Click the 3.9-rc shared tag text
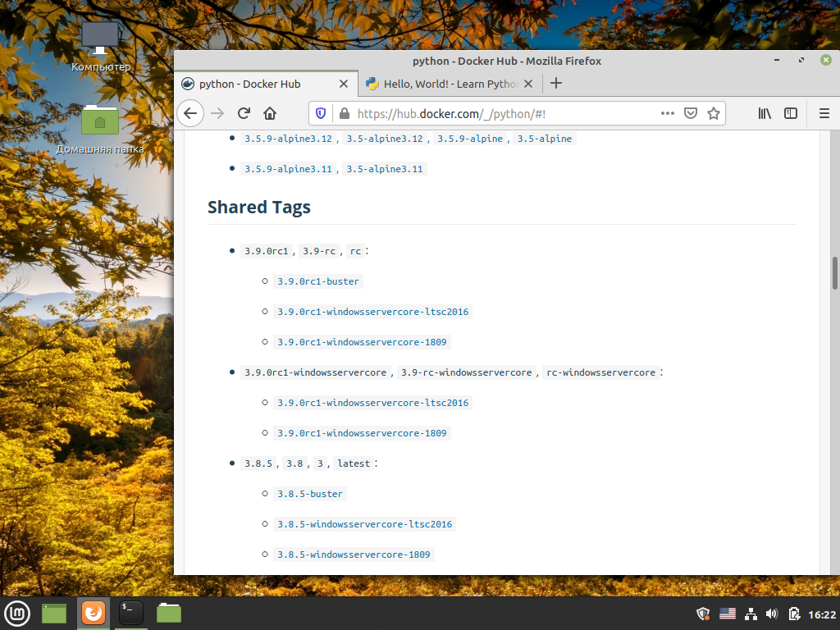 (319, 251)
